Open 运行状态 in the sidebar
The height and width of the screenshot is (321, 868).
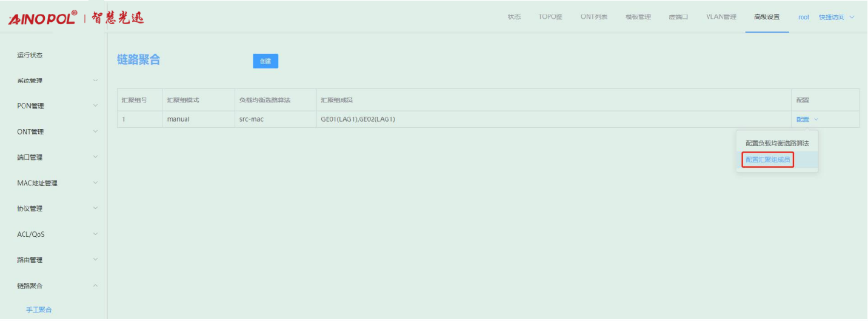tap(30, 55)
